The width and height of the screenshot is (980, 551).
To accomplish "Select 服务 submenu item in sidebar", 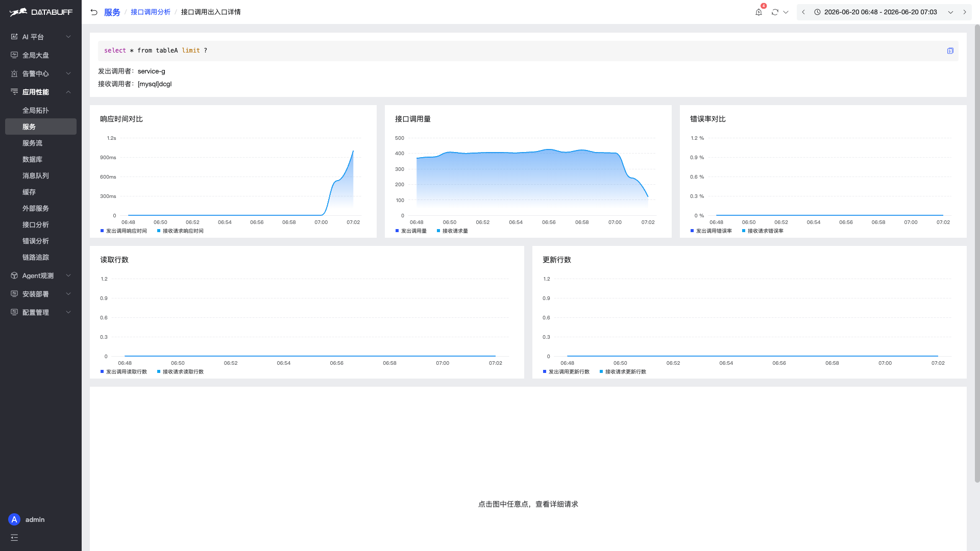I will coord(41,127).
